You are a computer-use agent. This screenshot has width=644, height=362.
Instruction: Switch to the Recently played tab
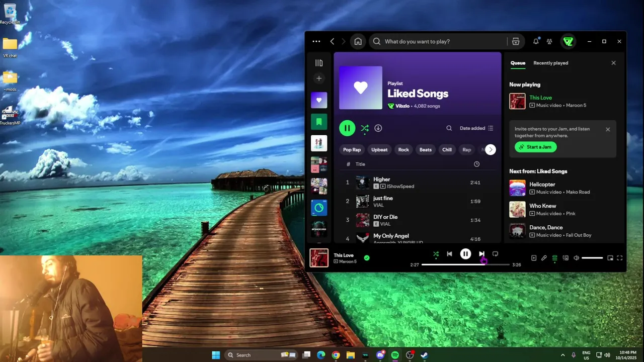coord(550,63)
